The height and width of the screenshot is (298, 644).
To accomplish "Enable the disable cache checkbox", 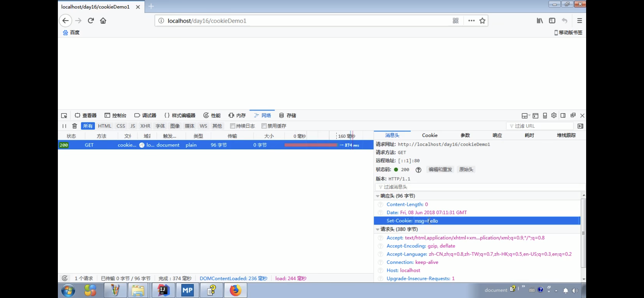I will [264, 126].
